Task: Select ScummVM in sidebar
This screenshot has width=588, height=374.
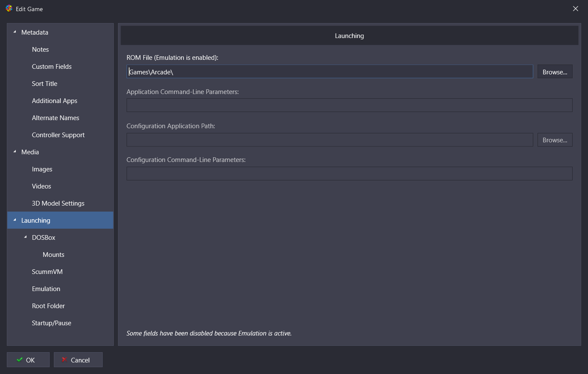Action: [47, 272]
